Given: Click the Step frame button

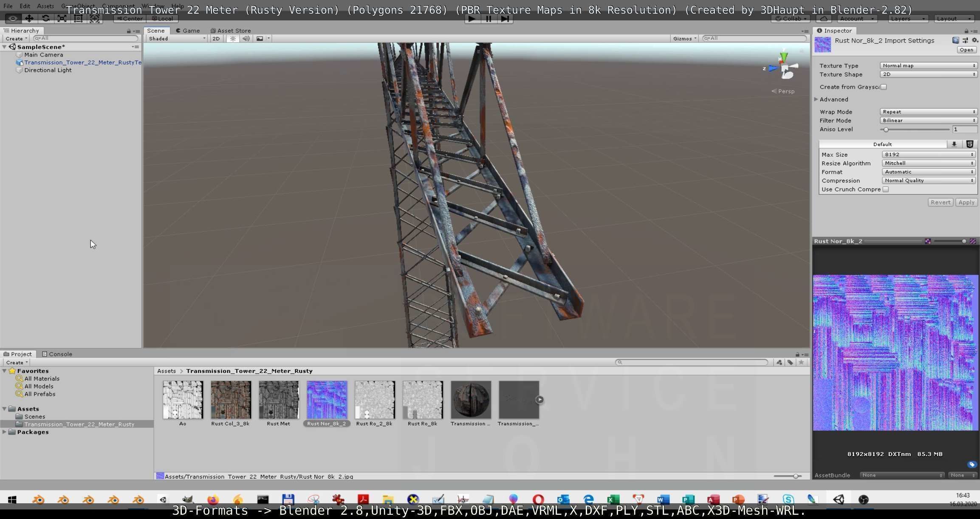Looking at the screenshot, I should (505, 19).
